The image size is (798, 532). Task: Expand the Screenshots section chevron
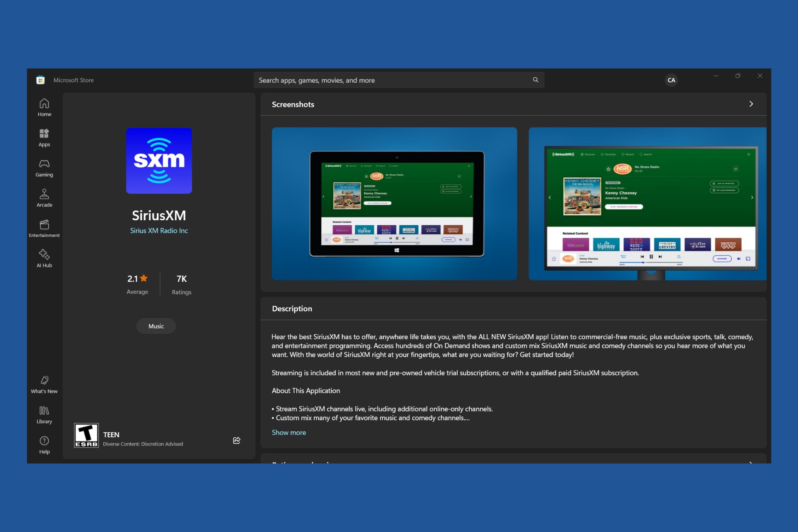[752, 104]
